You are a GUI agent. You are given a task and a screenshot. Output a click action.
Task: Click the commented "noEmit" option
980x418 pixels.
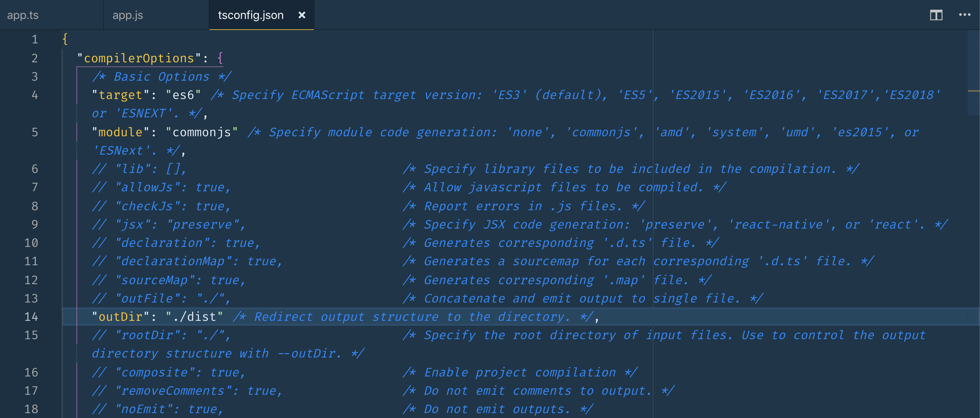click(158, 409)
